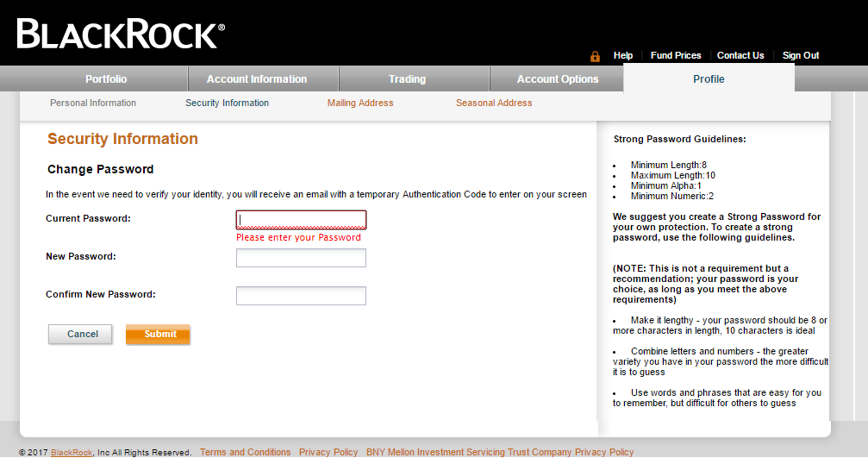Open Personal Information sub-tab
The width and height of the screenshot is (868, 464).
pyautogui.click(x=93, y=103)
